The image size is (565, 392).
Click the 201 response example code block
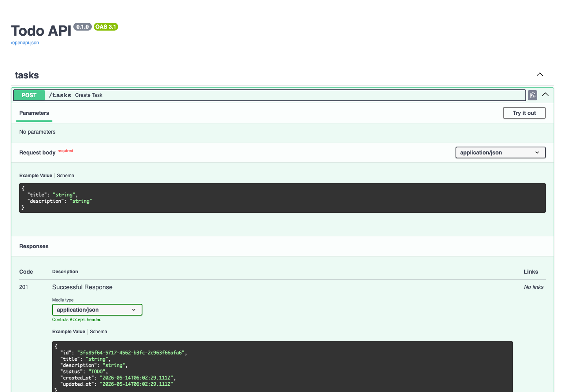[x=282, y=367]
